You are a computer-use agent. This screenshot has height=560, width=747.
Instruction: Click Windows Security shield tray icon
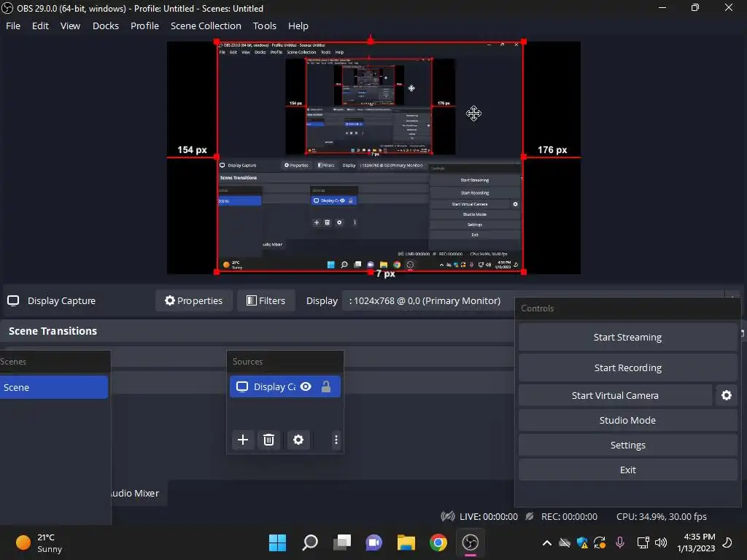pos(581,542)
